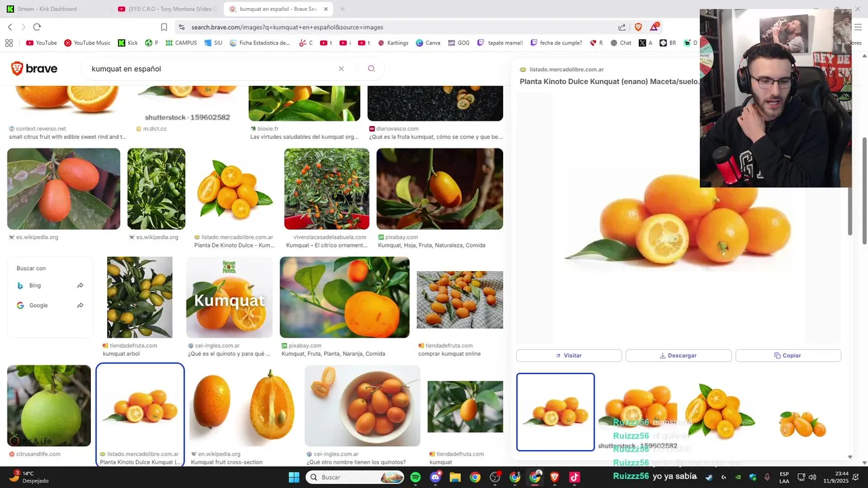Open the 'Planta Kinoto Dulce Kunquat' preview title
Image resolution: width=868 pixels, height=488 pixels.
[609, 81]
